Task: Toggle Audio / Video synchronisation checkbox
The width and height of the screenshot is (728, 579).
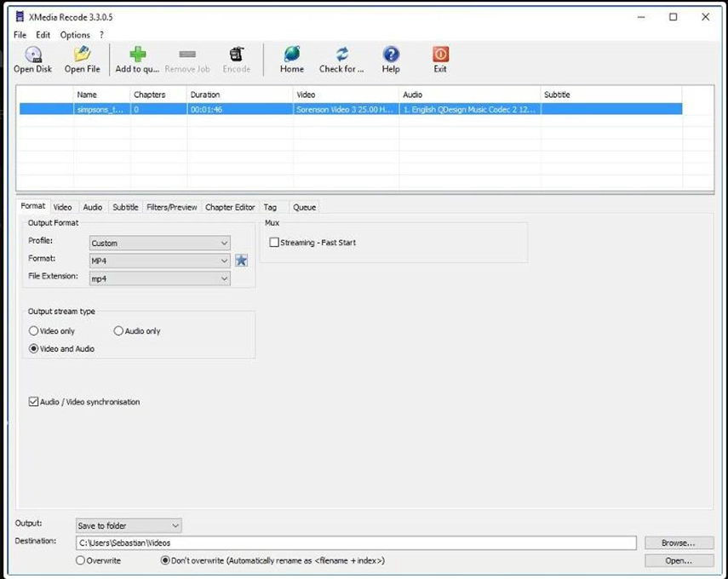Action: point(33,402)
